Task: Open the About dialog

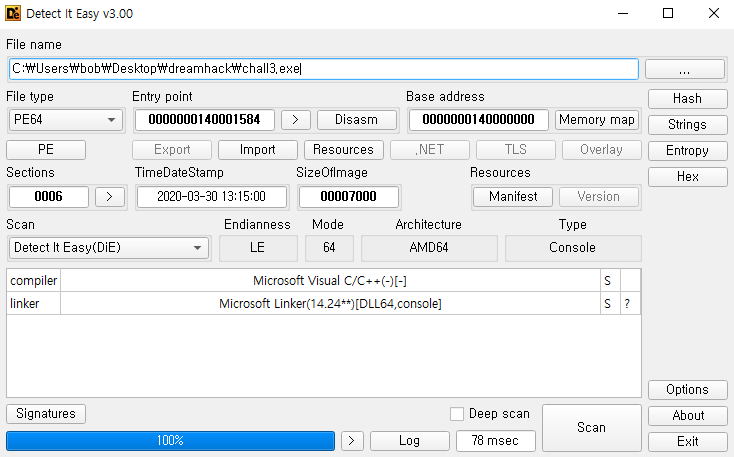Action: 687,416
